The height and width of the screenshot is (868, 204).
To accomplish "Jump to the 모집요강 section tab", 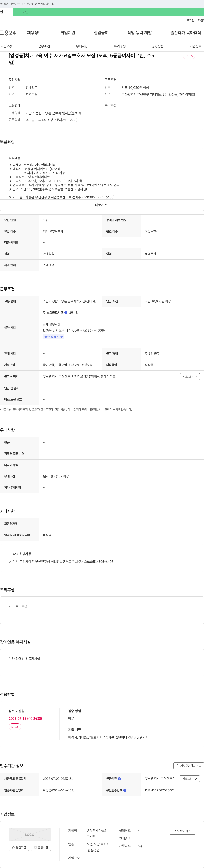I will [6, 46].
